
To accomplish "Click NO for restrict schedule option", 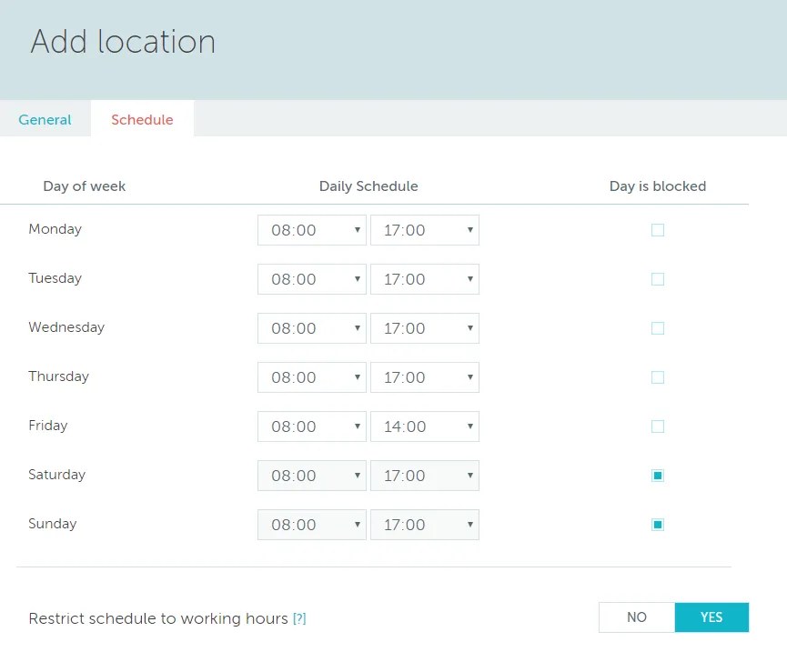I will pos(636,617).
